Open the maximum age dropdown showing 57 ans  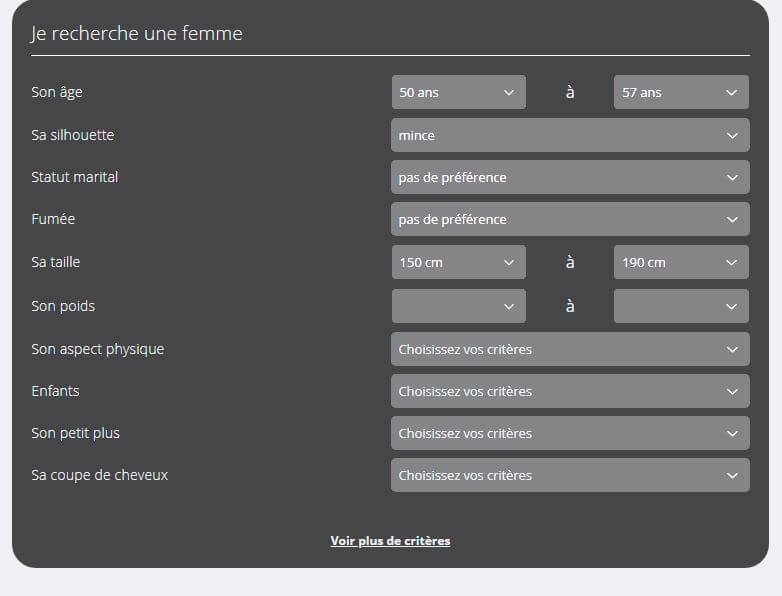click(x=680, y=92)
